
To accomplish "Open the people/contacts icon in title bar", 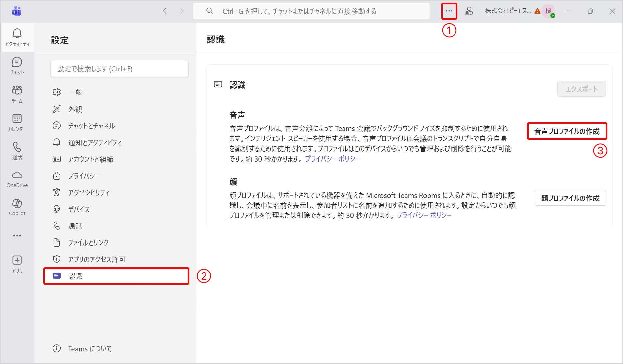I will [468, 11].
